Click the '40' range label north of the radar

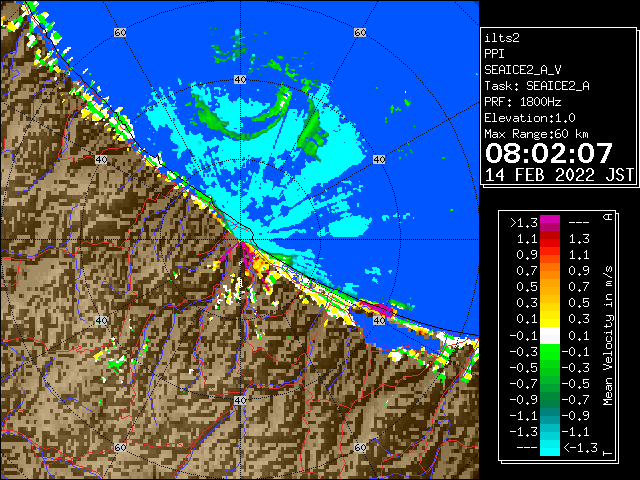coord(240,80)
